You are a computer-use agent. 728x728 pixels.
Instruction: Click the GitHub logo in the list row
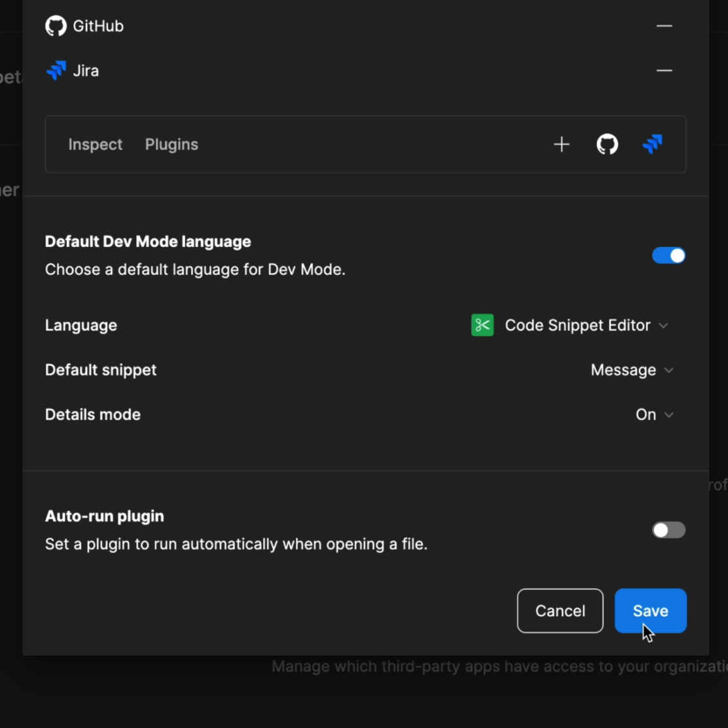click(x=56, y=26)
